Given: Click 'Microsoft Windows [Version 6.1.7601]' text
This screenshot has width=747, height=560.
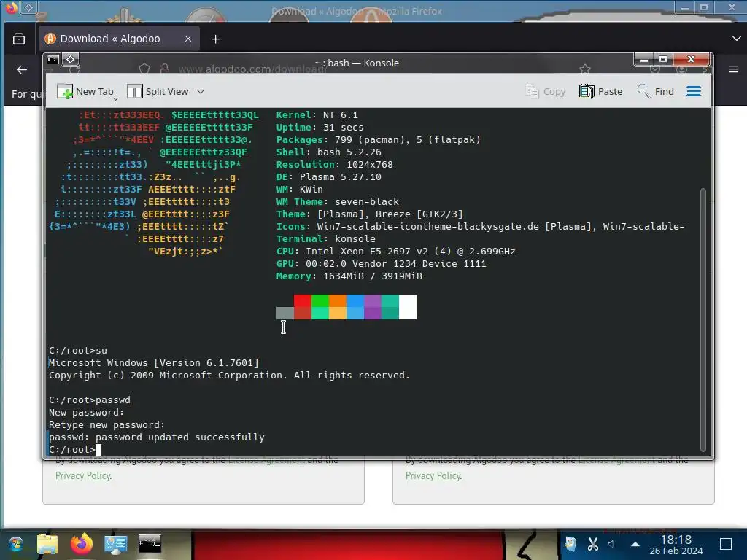Looking at the screenshot, I should [153, 363].
